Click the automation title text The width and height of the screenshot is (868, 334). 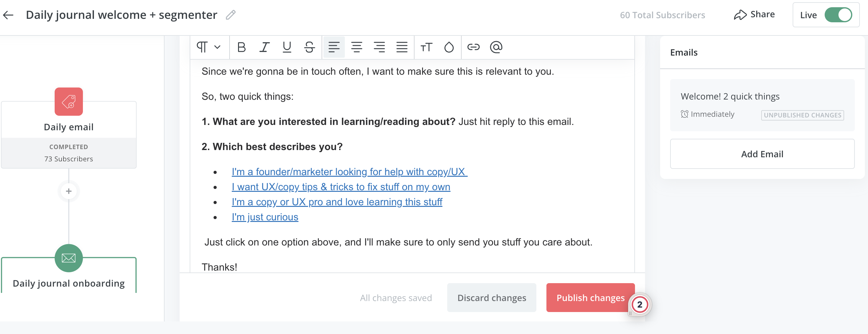(x=121, y=15)
